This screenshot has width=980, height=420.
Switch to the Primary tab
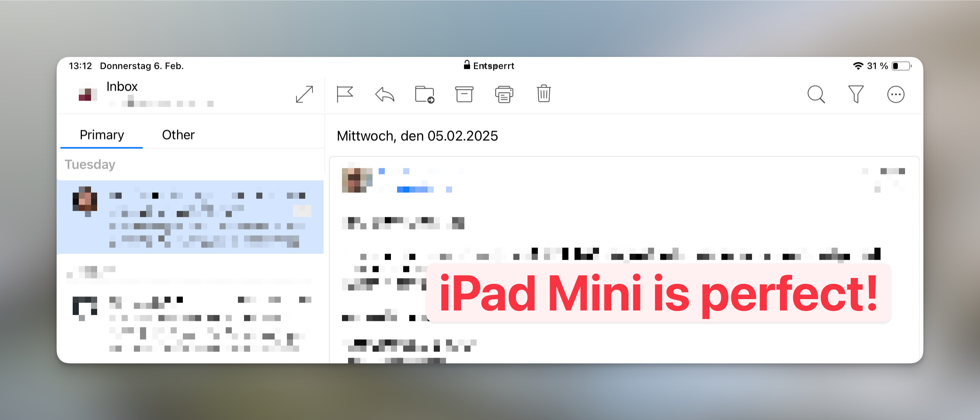[x=102, y=135]
